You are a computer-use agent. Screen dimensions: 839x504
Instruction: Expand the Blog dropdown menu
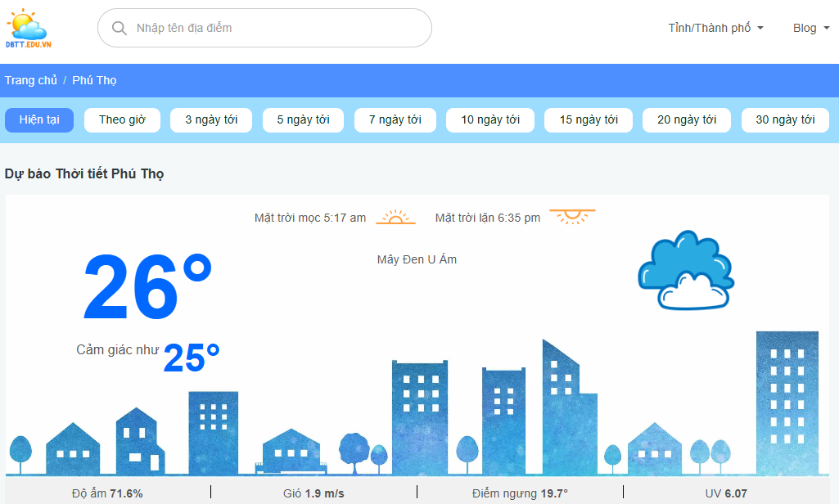coord(810,28)
